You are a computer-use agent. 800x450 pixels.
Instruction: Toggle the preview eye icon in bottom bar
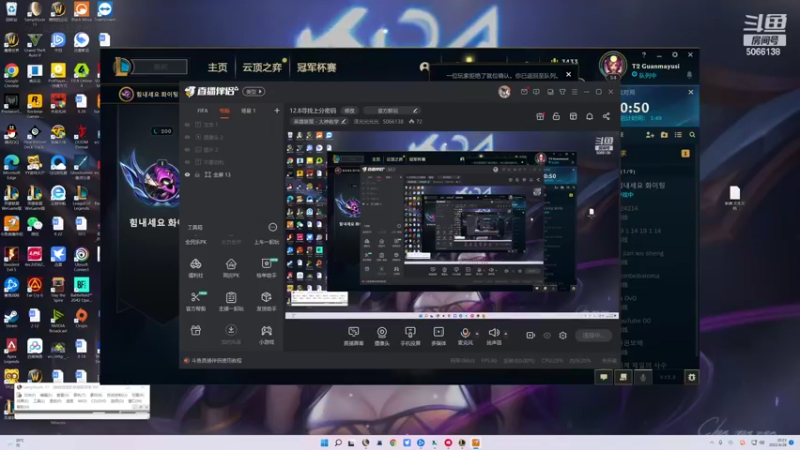[547, 335]
